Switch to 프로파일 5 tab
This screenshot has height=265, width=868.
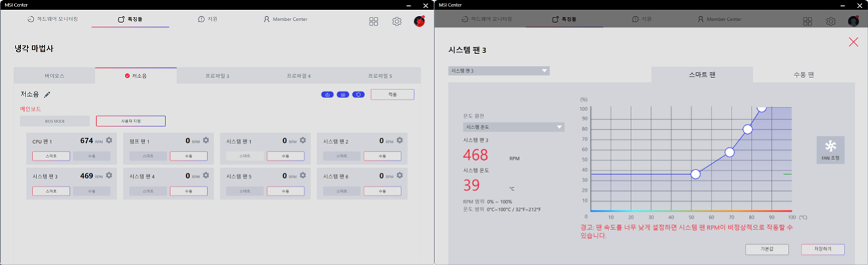pyautogui.click(x=380, y=75)
